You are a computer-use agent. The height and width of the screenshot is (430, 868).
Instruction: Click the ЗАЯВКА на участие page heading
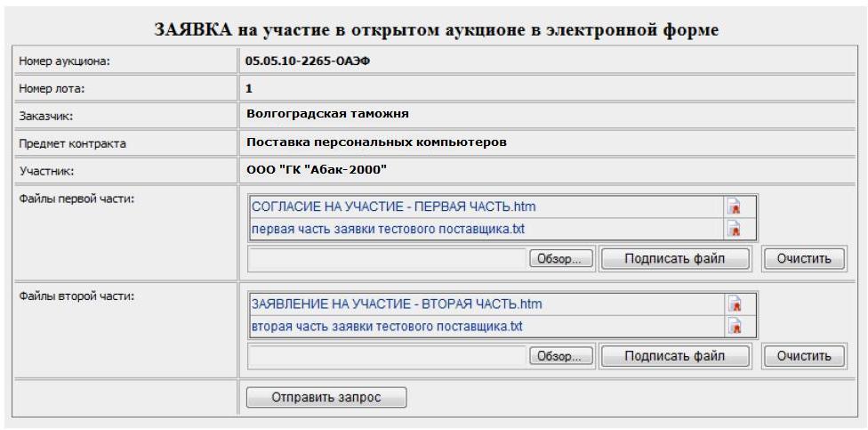436,29
